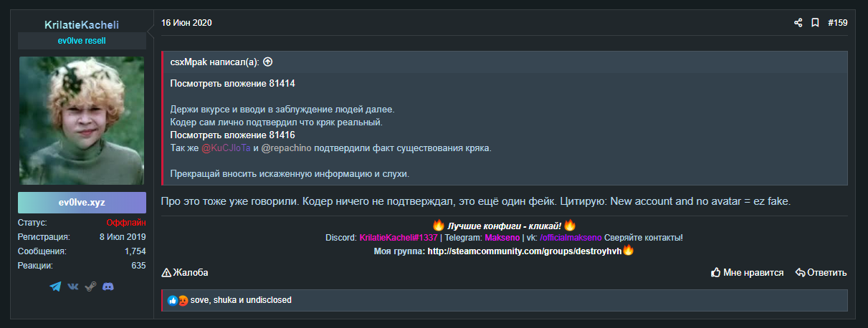868x328 pixels.
Task: Open post permalink #159
Action: (837, 23)
